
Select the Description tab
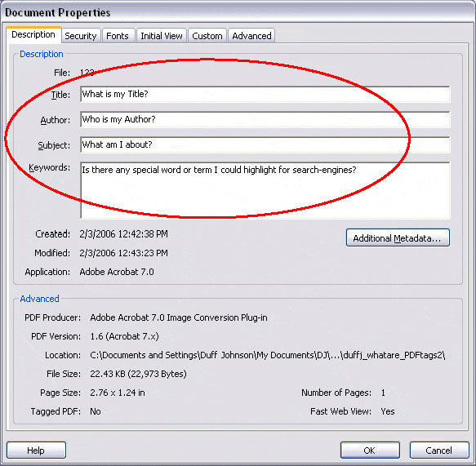[33, 34]
